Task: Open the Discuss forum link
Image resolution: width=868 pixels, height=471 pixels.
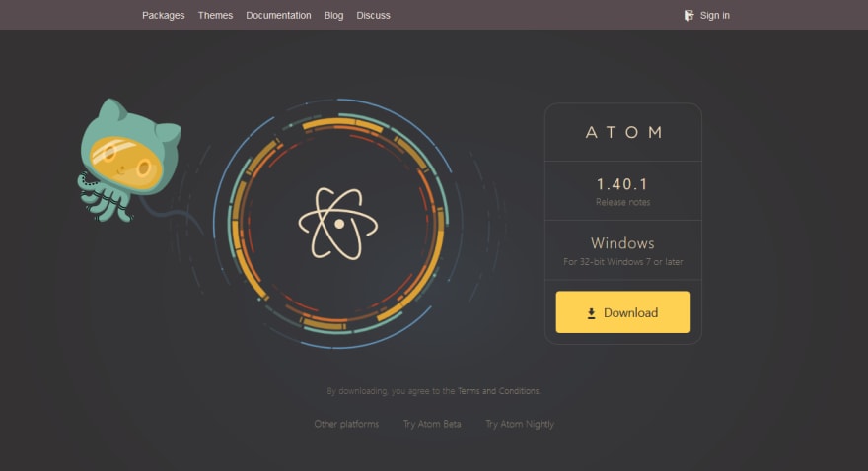Action: 373,16
